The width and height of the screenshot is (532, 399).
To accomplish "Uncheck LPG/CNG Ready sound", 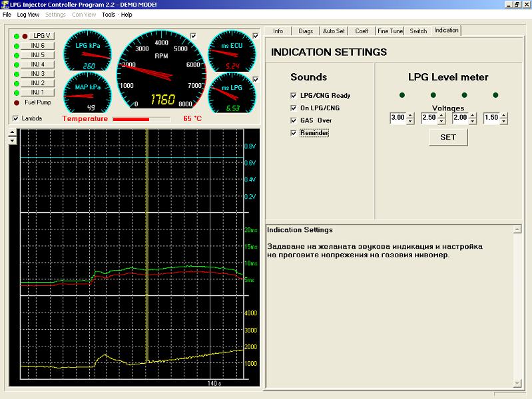I will coord(294,96).
